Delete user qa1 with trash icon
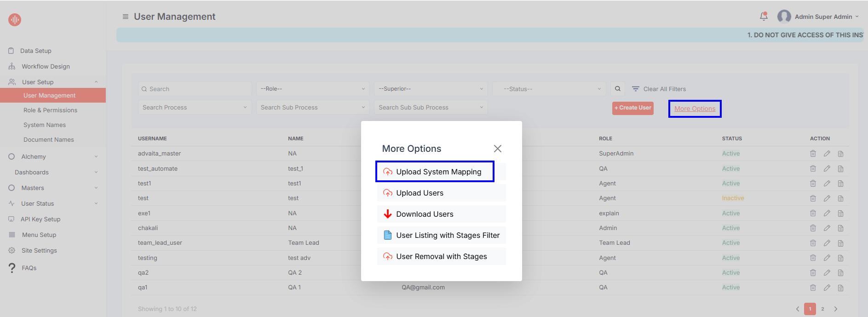 813,288
